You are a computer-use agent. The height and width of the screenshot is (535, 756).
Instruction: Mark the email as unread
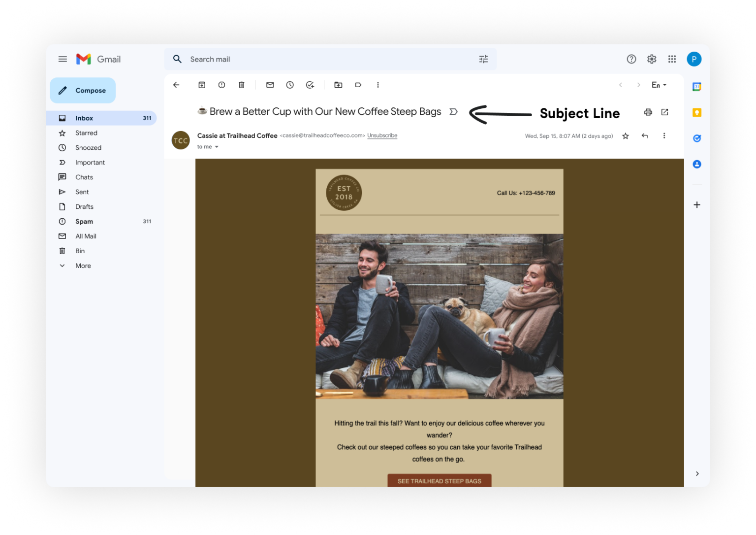(x=270, y=85)
